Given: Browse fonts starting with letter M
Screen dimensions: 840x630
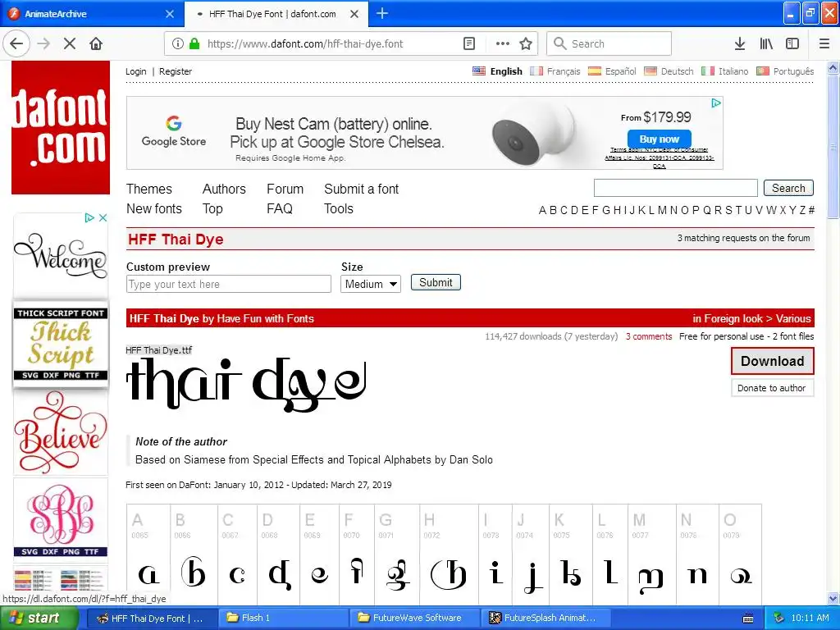Looking at the screenshot, I should pos(662,210).
